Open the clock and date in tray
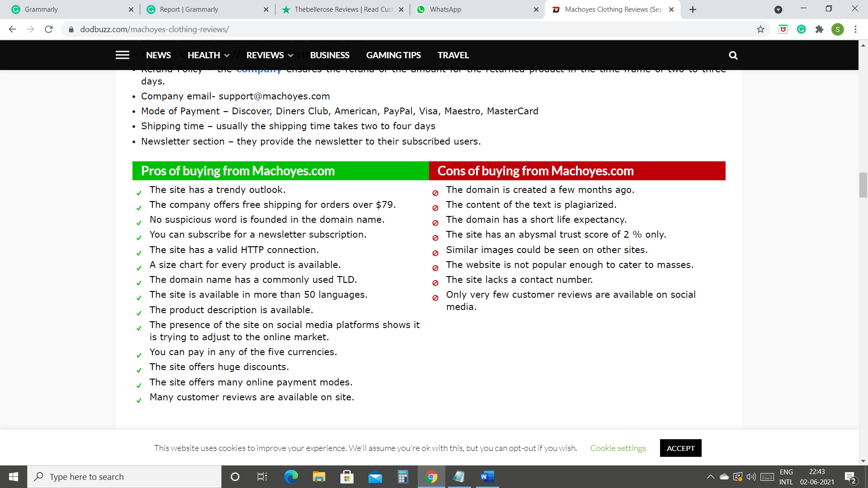Screen dimensions: 868x488 [817, 477]
